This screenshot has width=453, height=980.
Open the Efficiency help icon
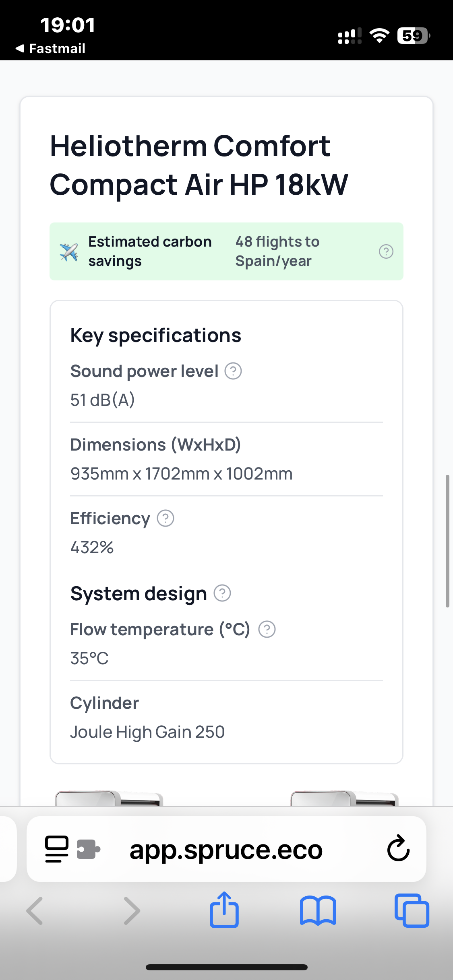(165, 518)
